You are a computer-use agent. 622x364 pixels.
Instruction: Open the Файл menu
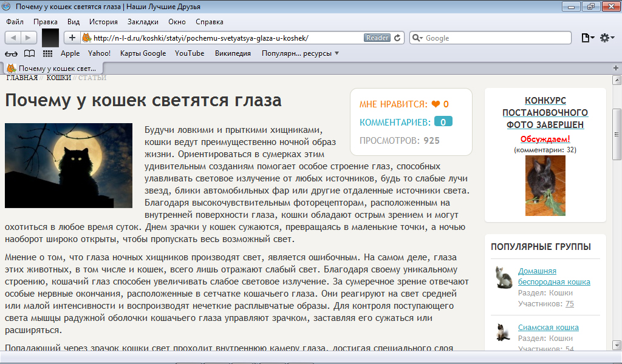[15, 22]
